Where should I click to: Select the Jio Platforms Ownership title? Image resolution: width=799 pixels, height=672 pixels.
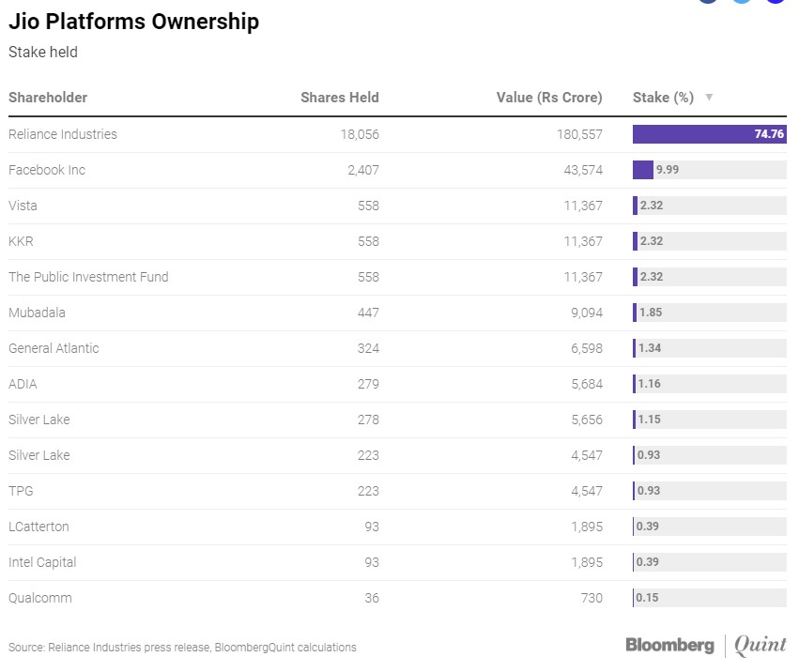click(x=134, y=22)
